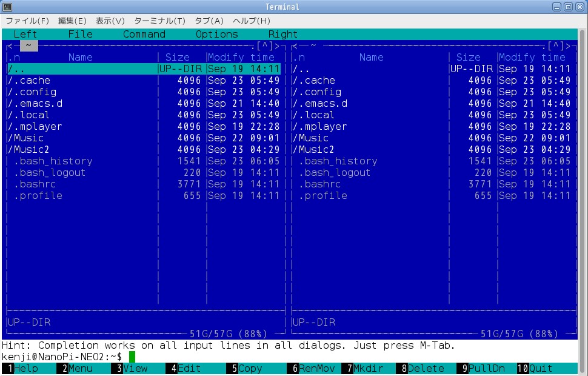Open the ターミナル(T) terminal window menu
588x376 pixels.
159,21
